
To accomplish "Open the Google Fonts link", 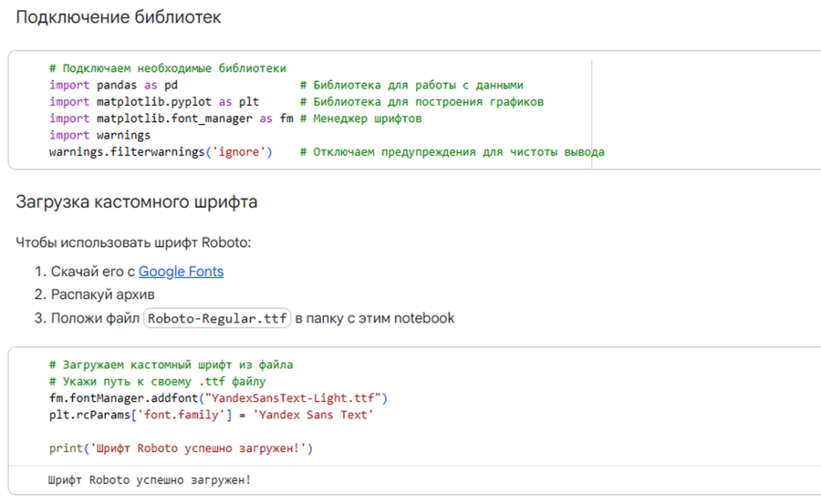I will 181,272.
